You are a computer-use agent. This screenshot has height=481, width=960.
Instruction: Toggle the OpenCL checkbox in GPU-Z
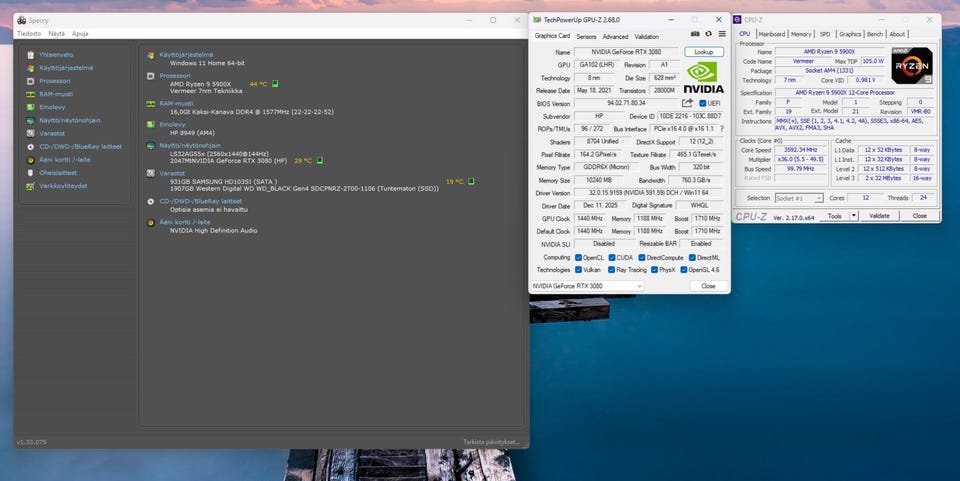(x=578, y=258)
